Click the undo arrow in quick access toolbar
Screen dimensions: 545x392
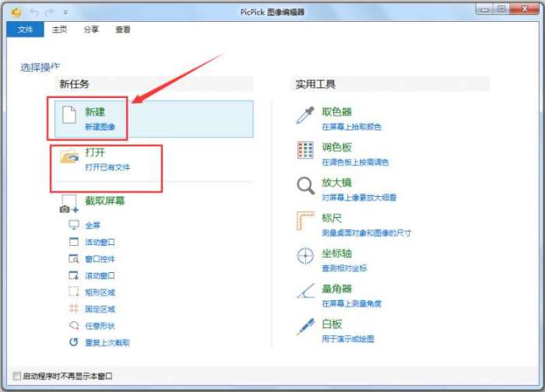[x=34, y=13]
